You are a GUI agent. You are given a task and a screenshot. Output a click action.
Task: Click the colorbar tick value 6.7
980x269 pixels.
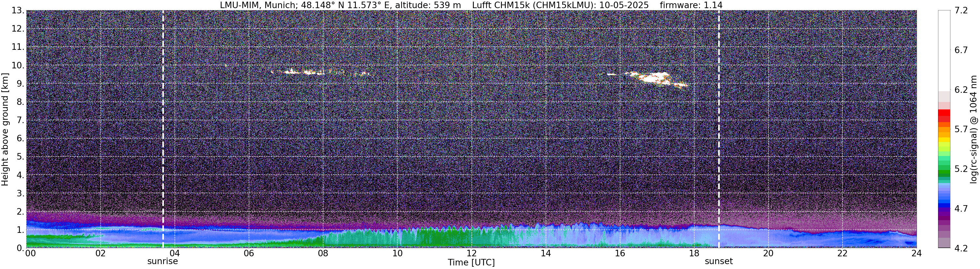coord(961,50)
